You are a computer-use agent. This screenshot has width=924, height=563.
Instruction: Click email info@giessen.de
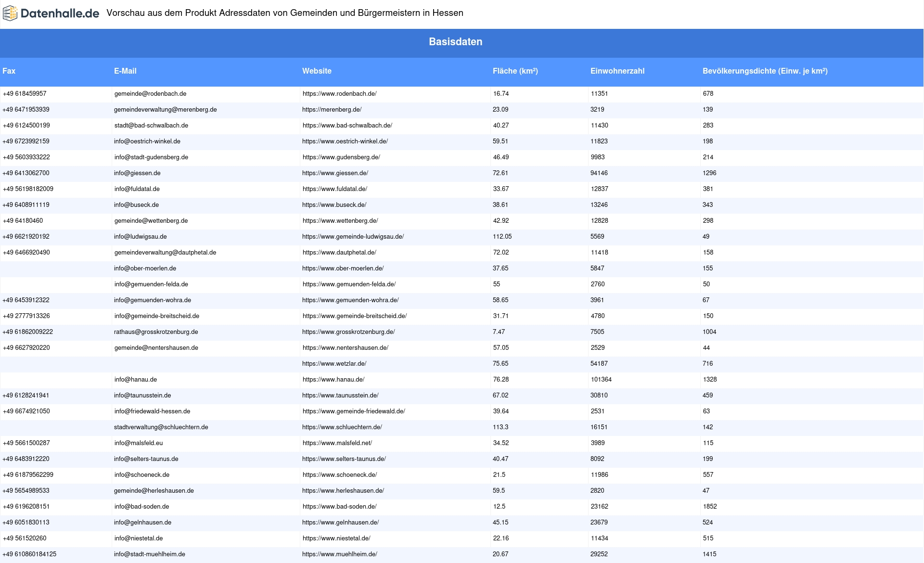[138, 173]
